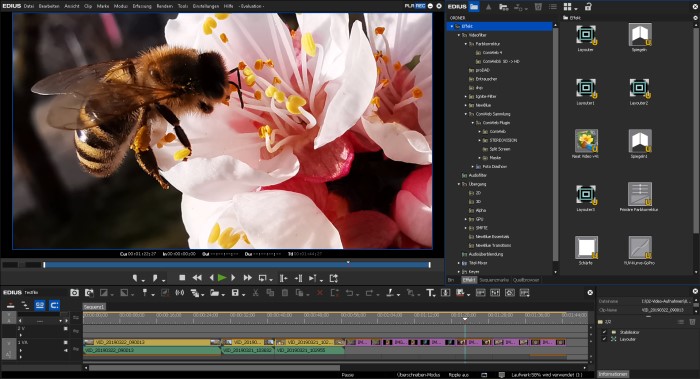
Task: Open the Title tool (T) on timeline toolbar
Action: [x=429, y=293]
